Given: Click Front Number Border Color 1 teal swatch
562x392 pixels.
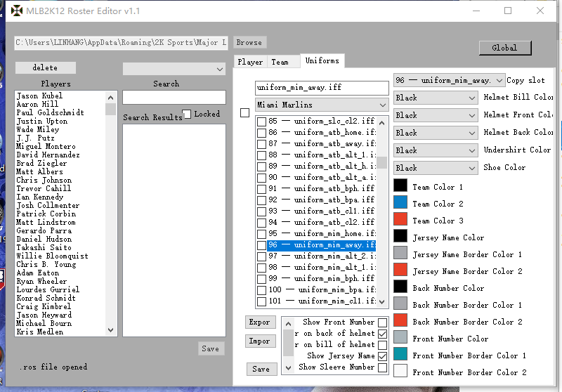Looking at the screenshot, I should click(400, 354).
